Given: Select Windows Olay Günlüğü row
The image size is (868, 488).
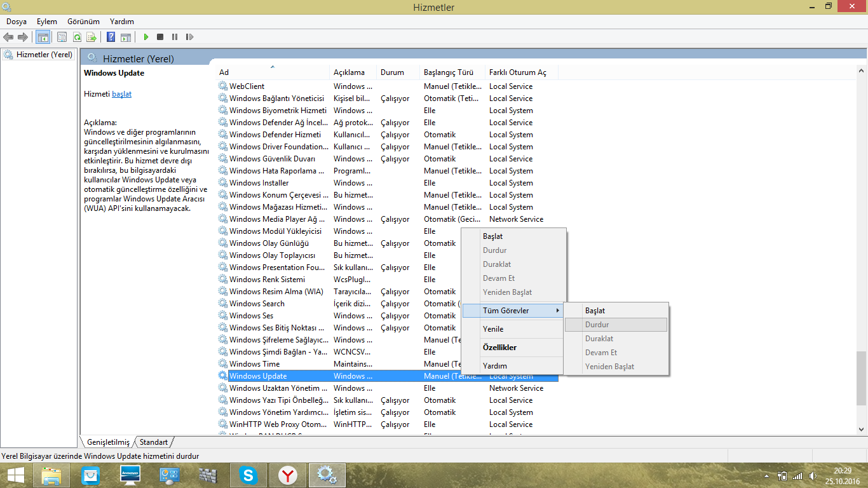Looking at the screenshot, I should (388, 243).
